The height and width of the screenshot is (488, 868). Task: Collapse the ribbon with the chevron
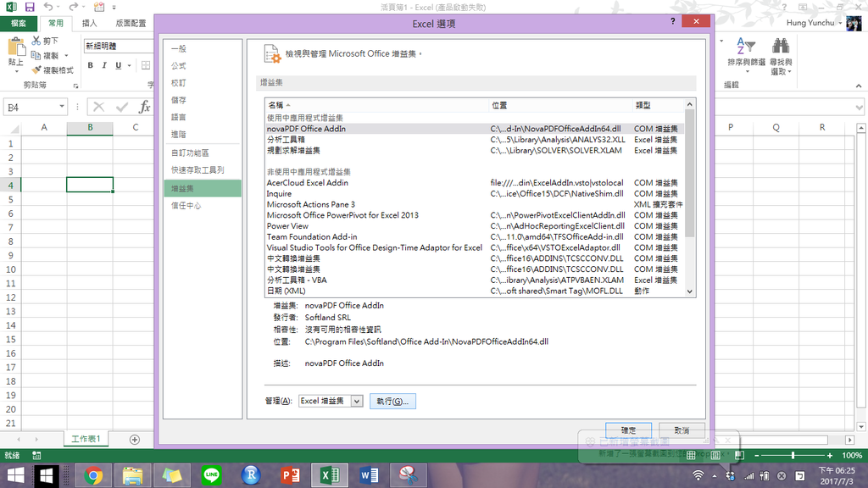pos(858,86)
